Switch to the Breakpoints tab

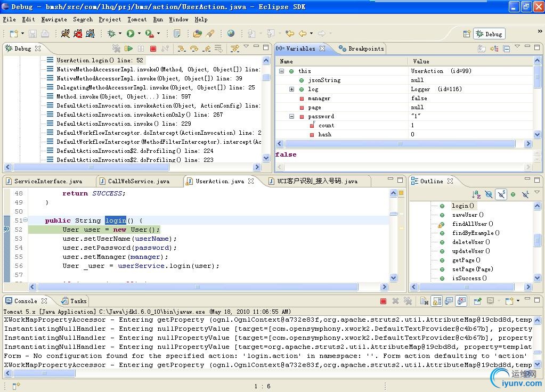[x=362, y=48]
